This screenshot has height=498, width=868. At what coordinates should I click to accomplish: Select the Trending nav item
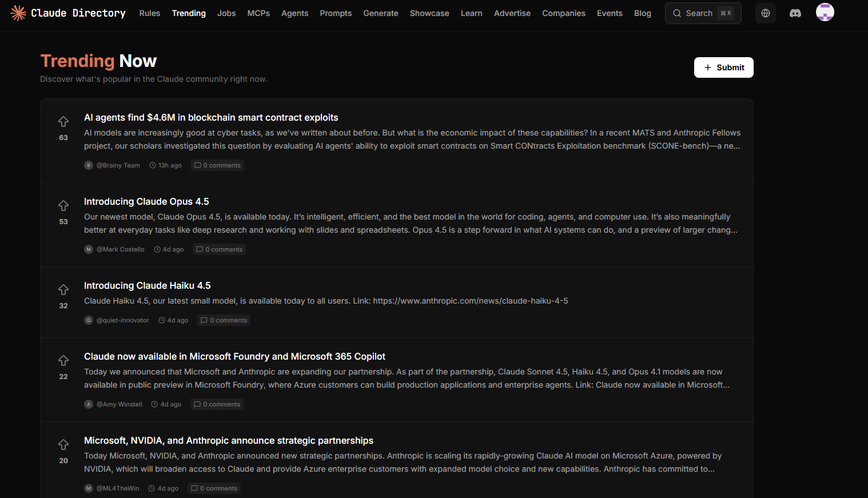click(x=189, y=13)
